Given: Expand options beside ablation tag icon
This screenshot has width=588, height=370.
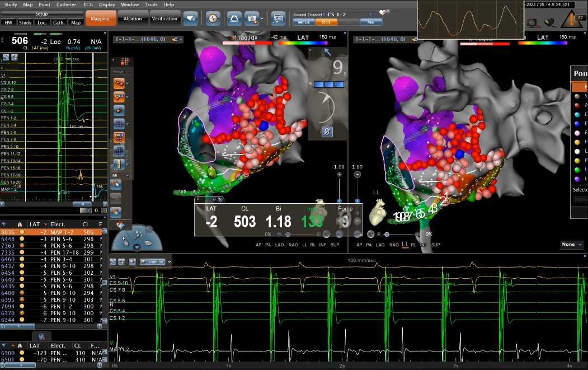Looking at the screenshot, I should point(128,83).
